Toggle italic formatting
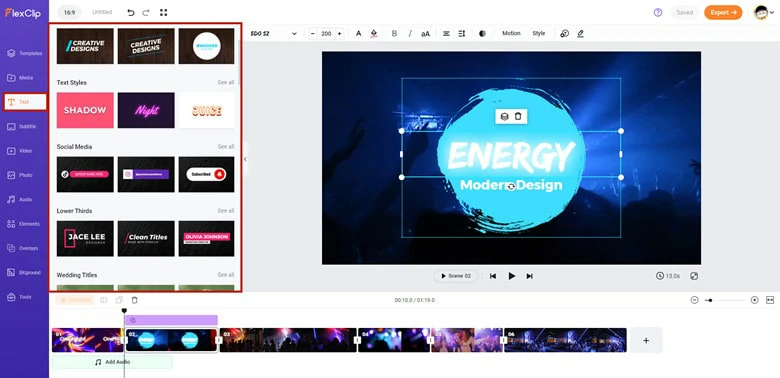 coord(410,33)
